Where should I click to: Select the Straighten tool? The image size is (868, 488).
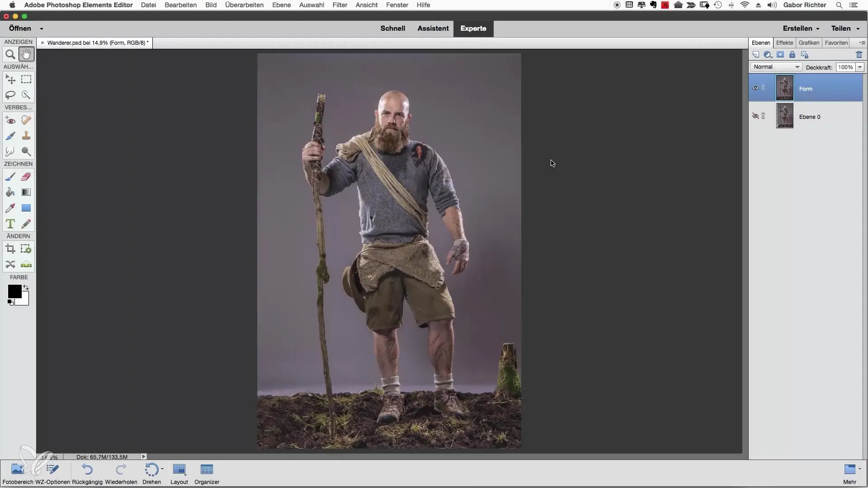(26, 264)
